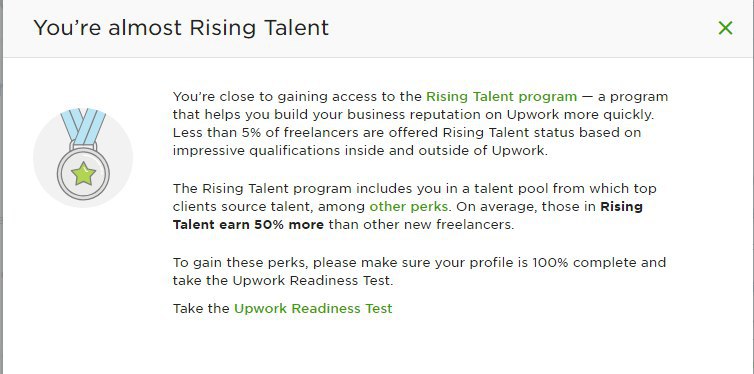This screenshot has width=754, height=374.
Task: Close the Rising Talent dialog
Action: coord(725,28)
